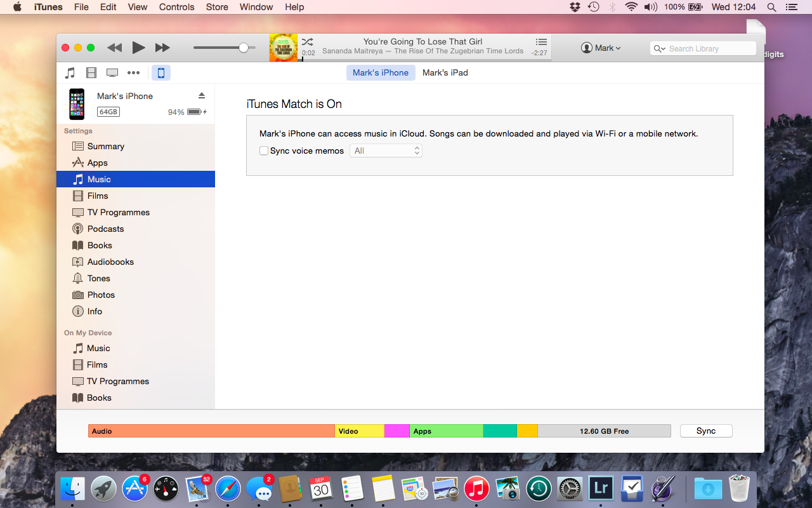Screen dimensions: 812x508
Task: Open Audiobooks settings
Action: point(136,262)
